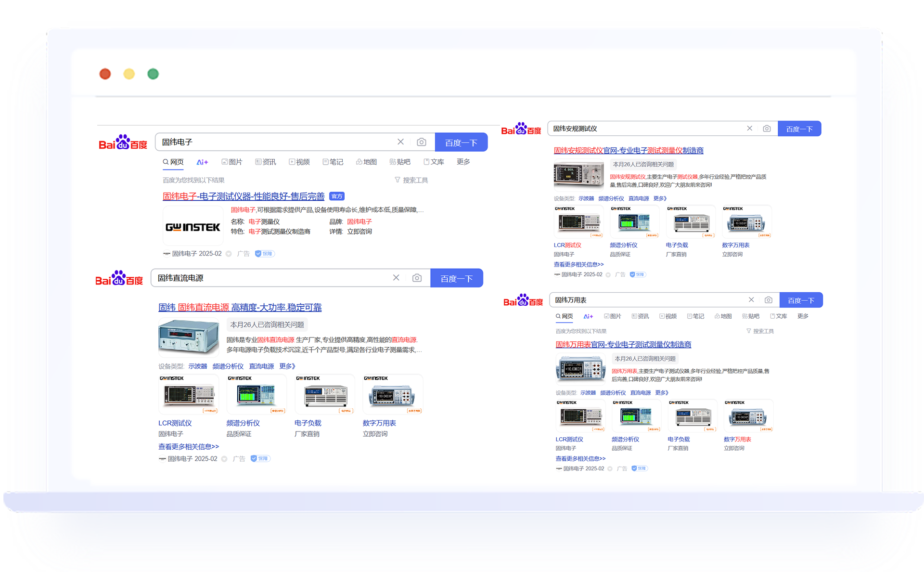Click the GW INSTEK logo image
The image size is (924, 572).
[193, 227]
